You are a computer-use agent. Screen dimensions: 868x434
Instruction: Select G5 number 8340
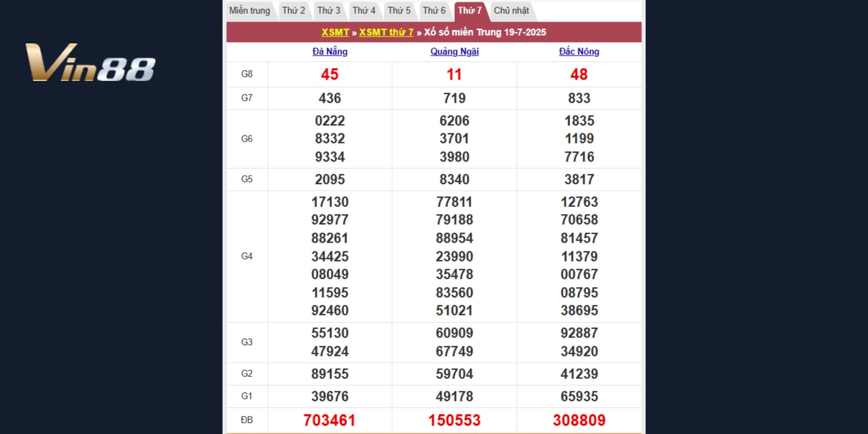coord(454,180)
